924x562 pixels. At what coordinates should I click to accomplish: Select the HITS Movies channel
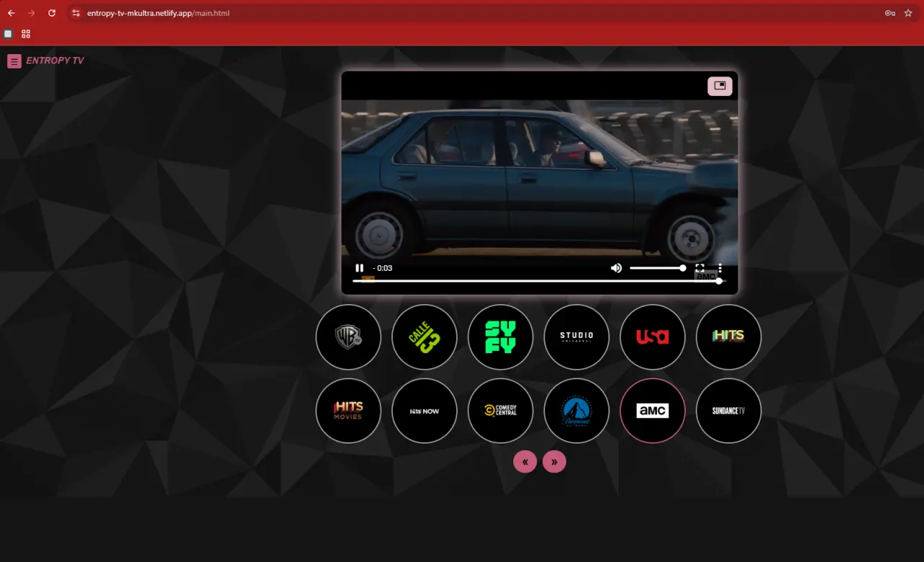[x=348, y=410]
